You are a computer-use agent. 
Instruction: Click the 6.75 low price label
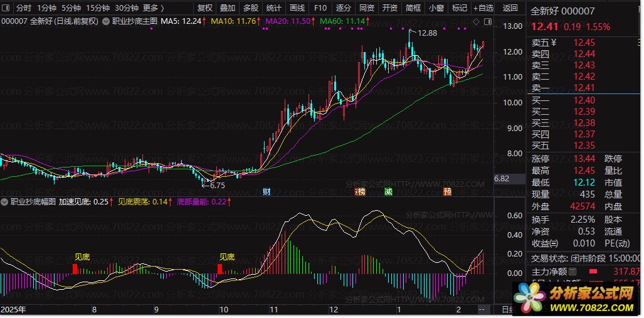[217, 186]
